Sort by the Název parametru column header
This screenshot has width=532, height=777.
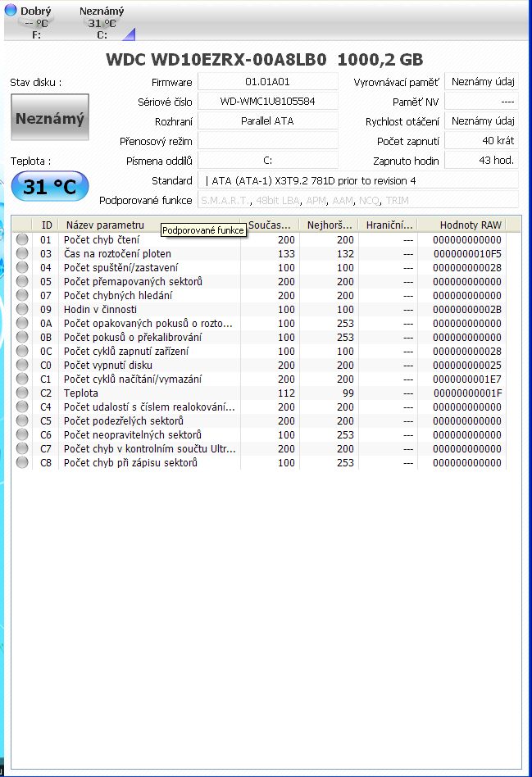click(104, 225)
